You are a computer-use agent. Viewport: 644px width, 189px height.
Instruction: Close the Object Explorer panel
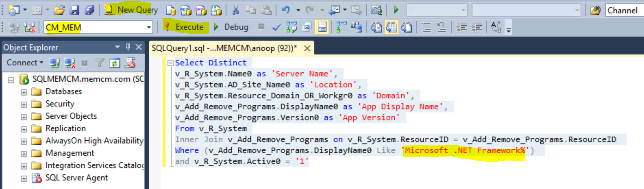[x=138, y=47]
